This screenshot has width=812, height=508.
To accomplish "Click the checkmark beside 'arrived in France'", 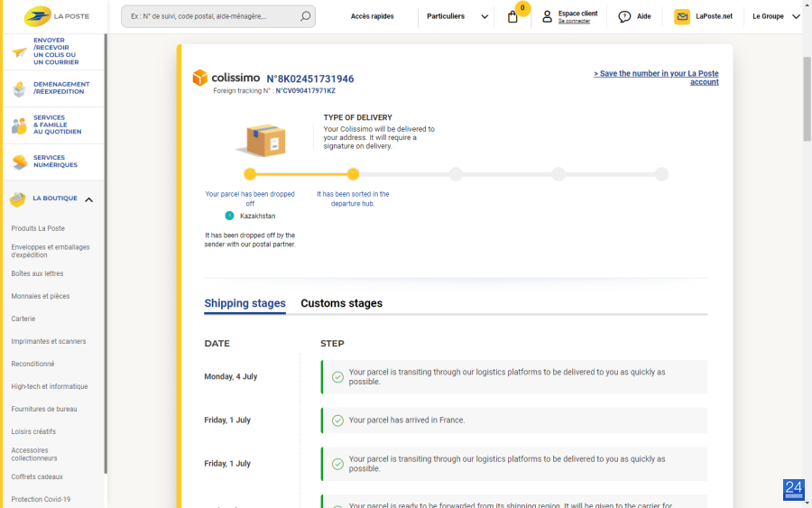I will tap(337, 420).
